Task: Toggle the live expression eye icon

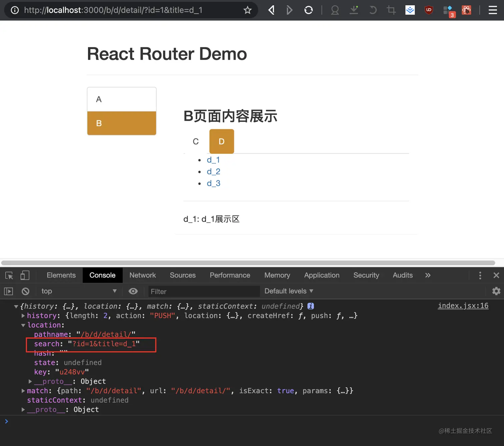Action: pyautogui.click(x=133, y=291)
